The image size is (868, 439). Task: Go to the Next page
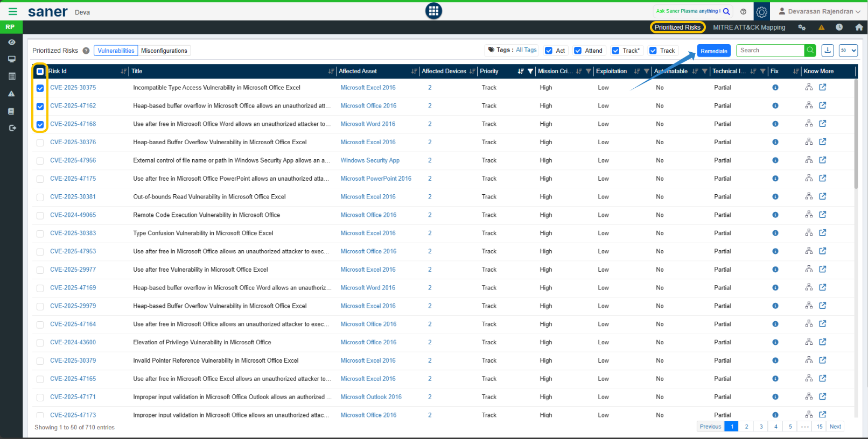(x=835, y=427)
